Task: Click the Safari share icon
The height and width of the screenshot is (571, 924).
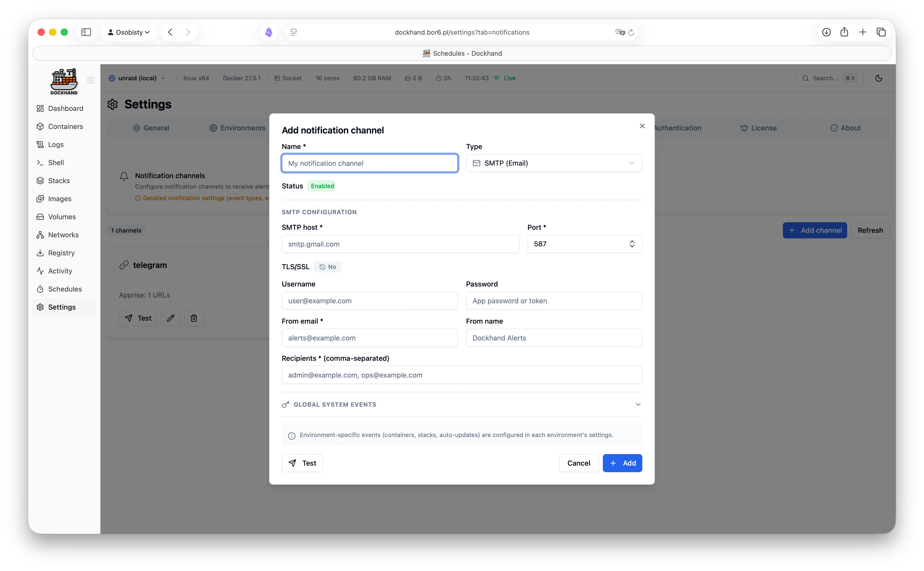Action: [x=844, y=32]
